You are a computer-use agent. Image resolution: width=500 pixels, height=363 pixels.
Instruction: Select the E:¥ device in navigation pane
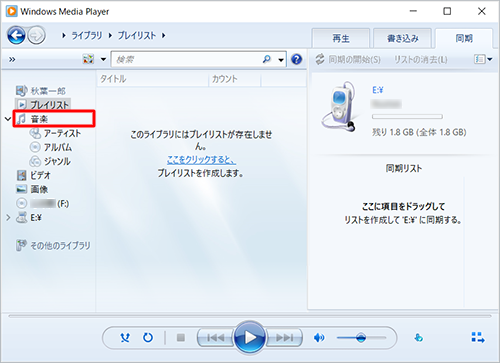click(x=29, y=218)
